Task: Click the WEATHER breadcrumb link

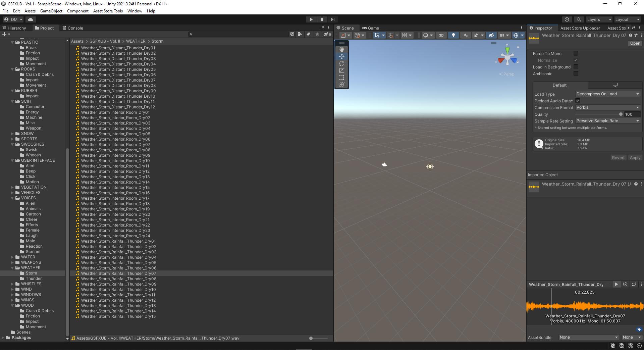Action: tap(136, 41)
